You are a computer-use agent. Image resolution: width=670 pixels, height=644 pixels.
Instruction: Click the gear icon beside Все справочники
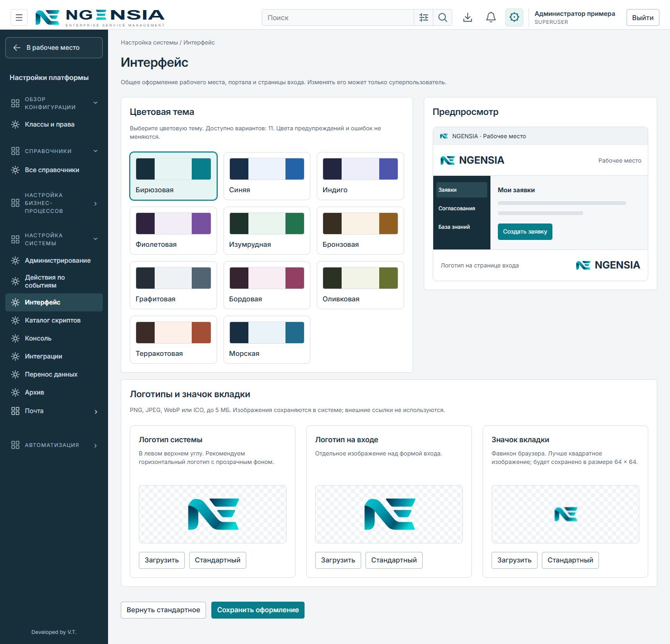pos(15,170)
